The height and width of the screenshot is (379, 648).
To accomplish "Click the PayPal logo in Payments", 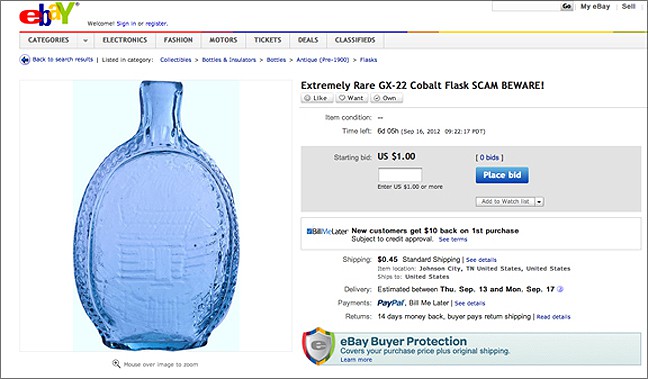I will [x=390, y=303].
